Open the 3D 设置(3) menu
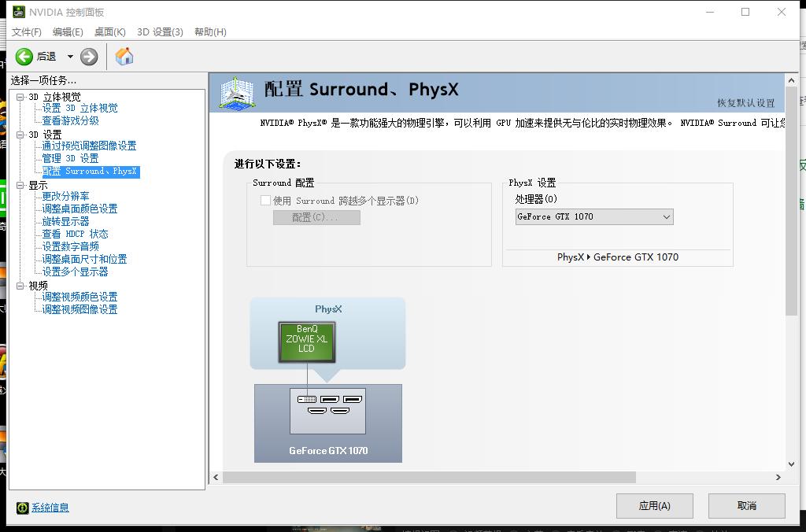Screen dimensions: 806x532 pos(159,32)
